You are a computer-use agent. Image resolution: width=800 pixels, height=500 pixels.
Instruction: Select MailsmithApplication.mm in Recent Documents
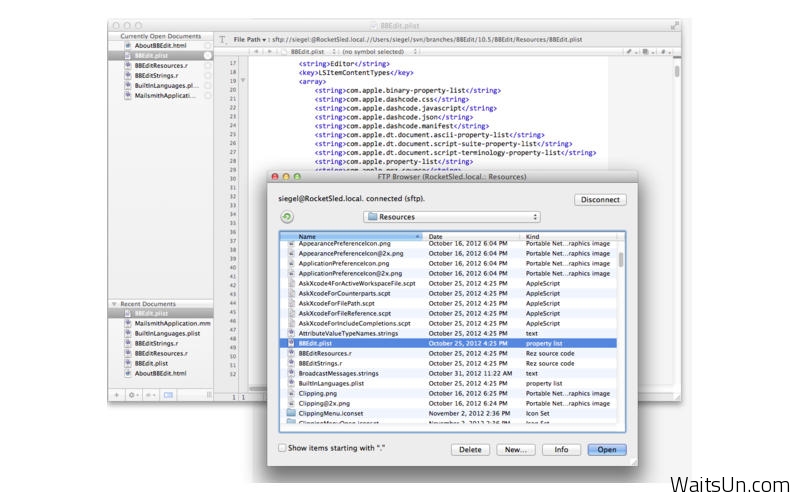click(160, 323)
